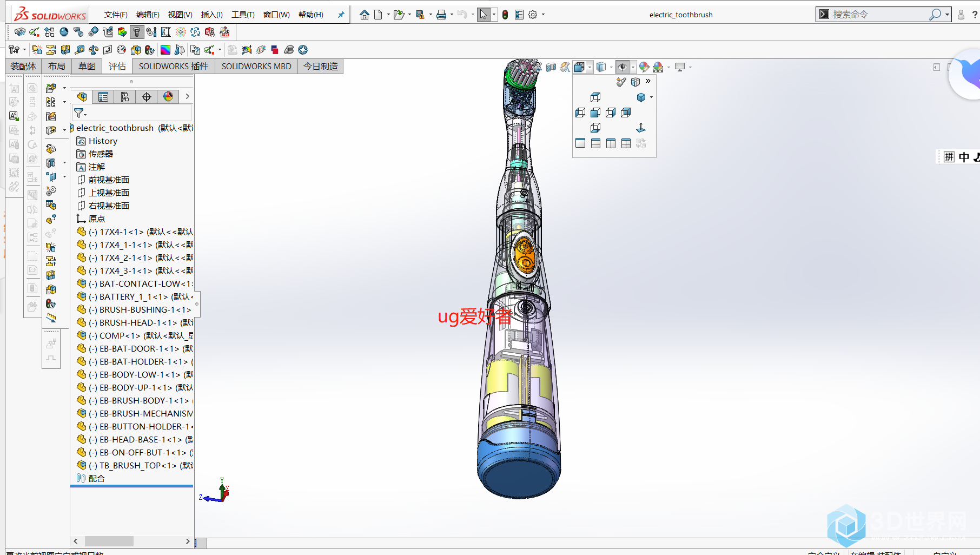The height and width of the screenshot is (555, 980).
Task: Click the New View flashlight icon in flyout
Action: coord(621,82)
